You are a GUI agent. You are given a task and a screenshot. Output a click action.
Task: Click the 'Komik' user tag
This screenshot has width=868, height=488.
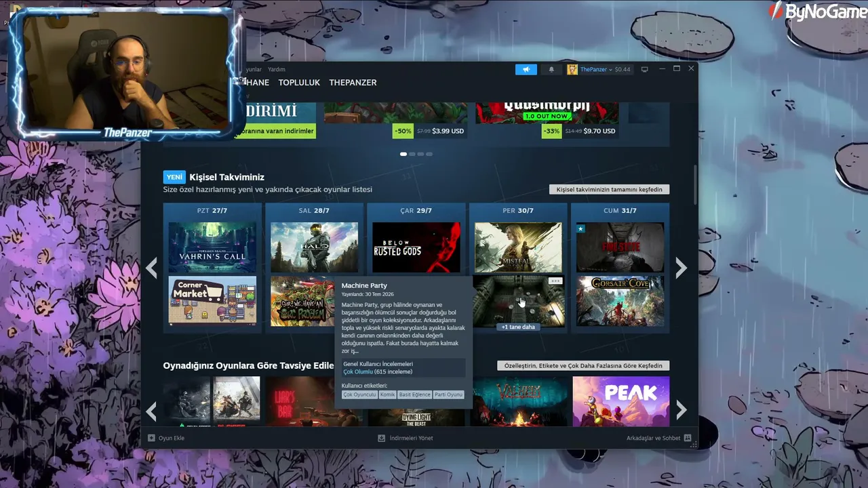click(387, 394)
